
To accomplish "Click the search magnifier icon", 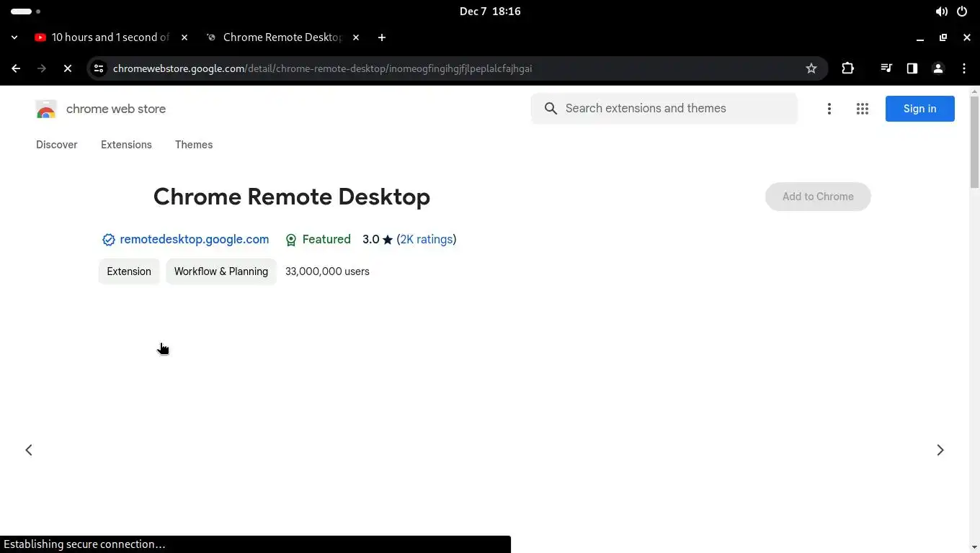I will [x=551, y=109].
